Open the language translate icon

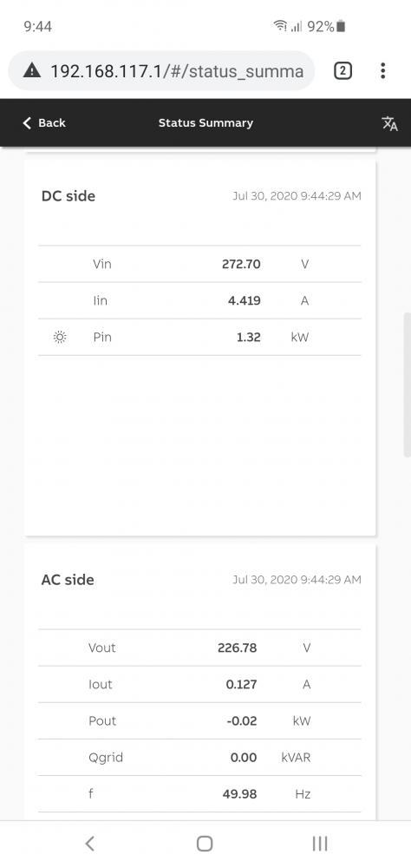[389, 123]
